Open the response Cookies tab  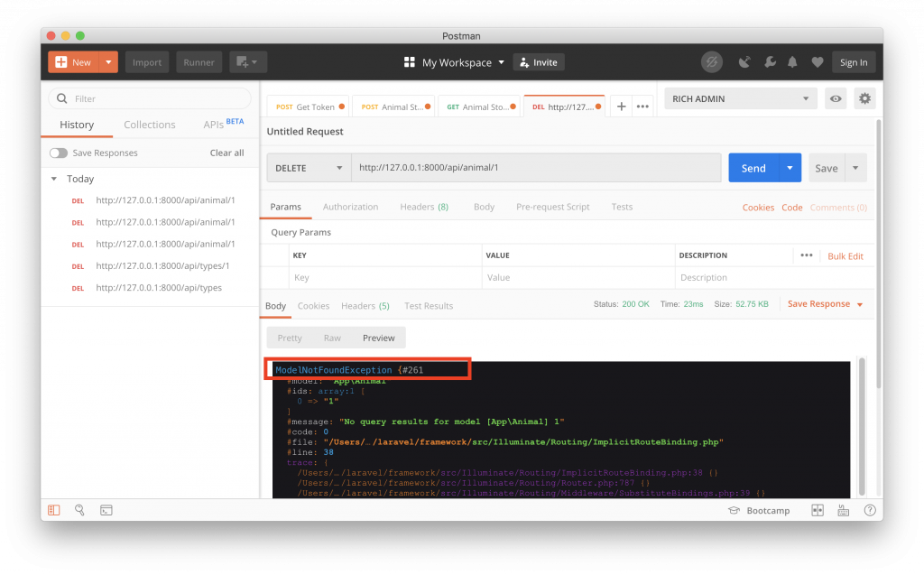click(313, 305)
